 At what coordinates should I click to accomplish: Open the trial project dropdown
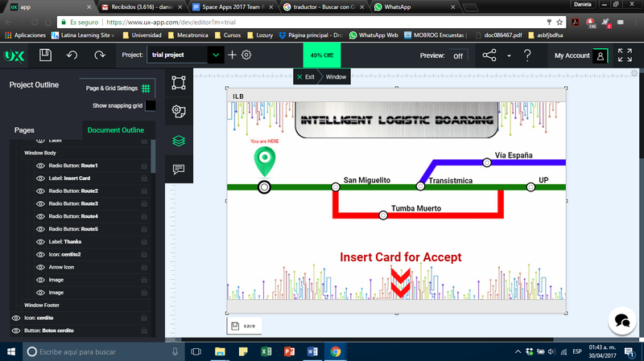(215, 55)
